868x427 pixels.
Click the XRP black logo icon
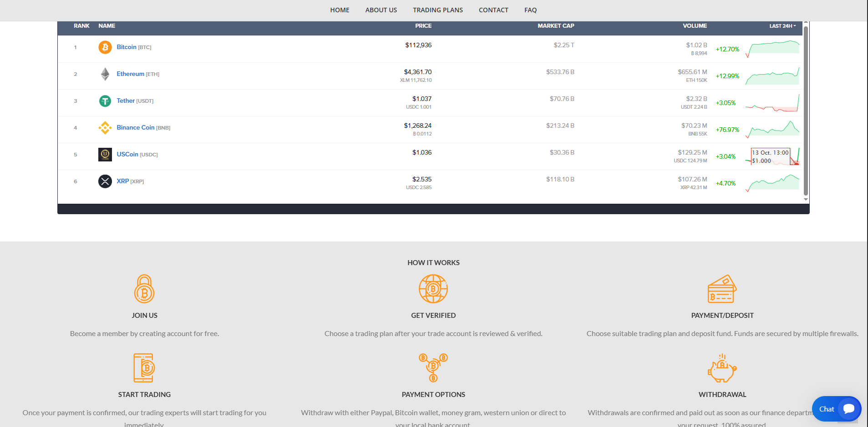point(105,181)
